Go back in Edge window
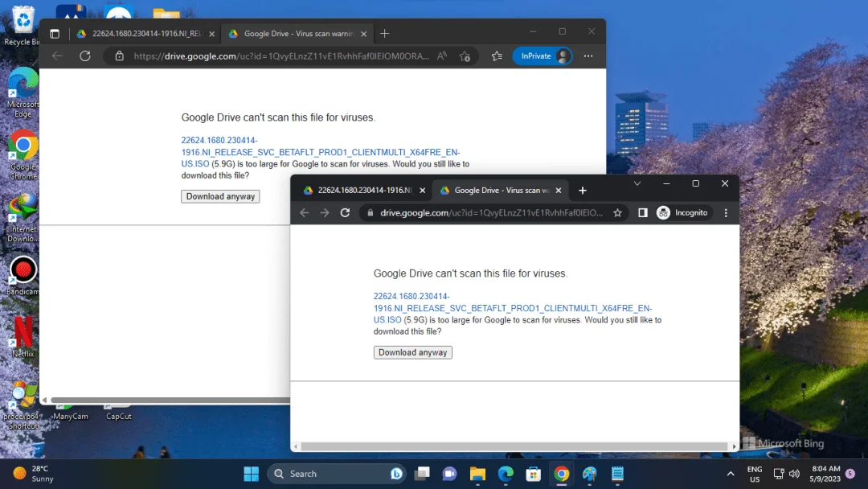 point(57,56)
